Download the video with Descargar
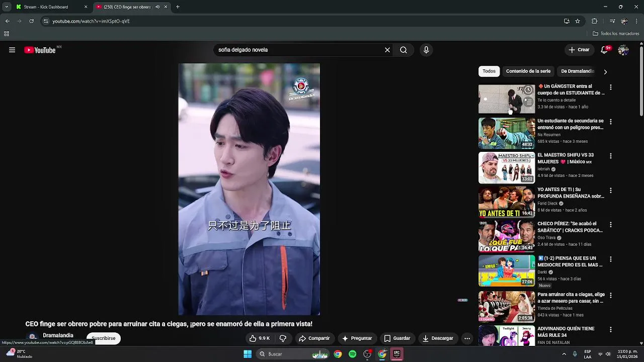Image resolution: width=644 pixels, height=362 pixels. [438, 338]
